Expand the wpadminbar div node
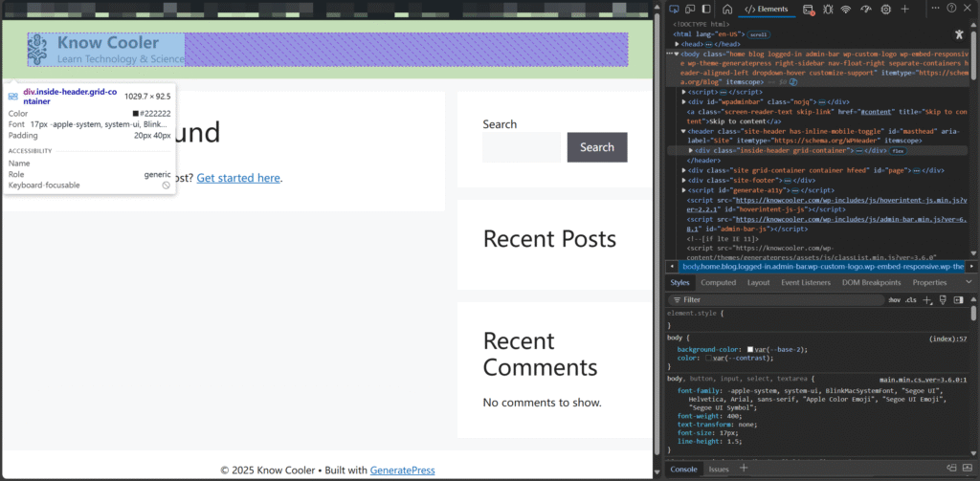The height and width of the screenshot is (481, 980). 684,101
